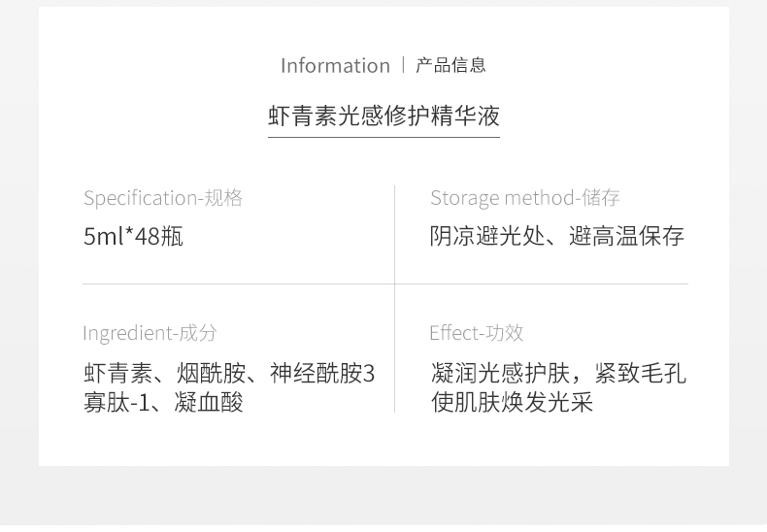Screen dimensions: 767x532
Task: Click the Specification-规格 label
Action: [163, 198]
